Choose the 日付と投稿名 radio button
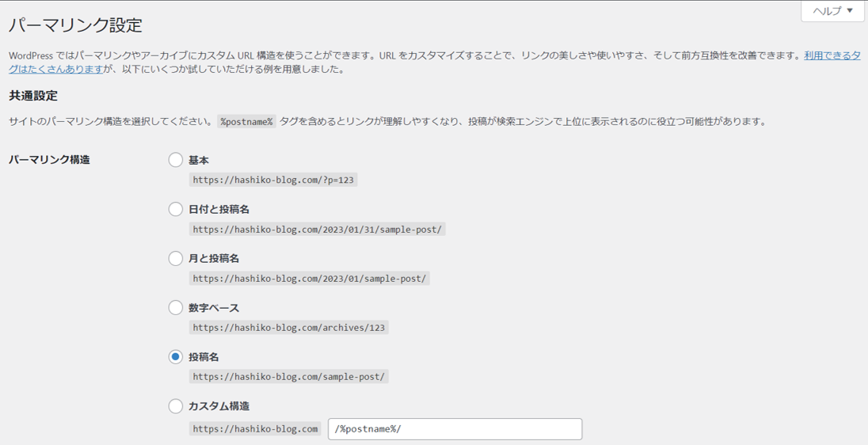This screenshot has width=868, height=445. 176,209
